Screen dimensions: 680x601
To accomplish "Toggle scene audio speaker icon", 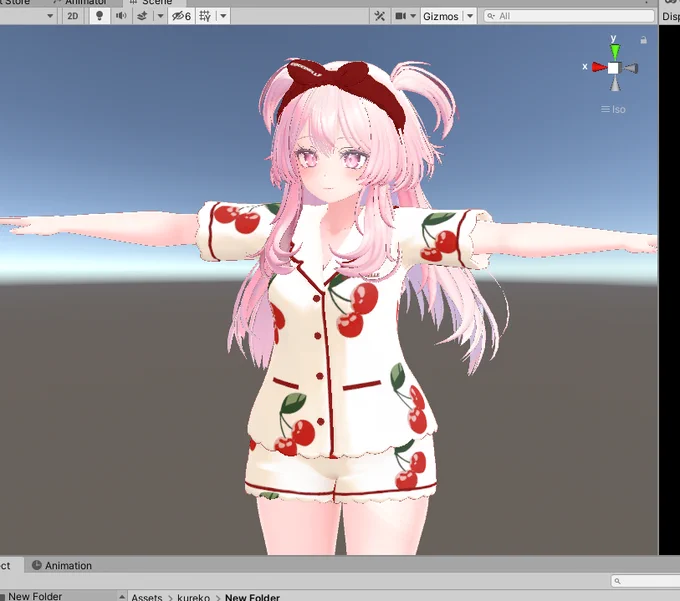I will [121, 16].
